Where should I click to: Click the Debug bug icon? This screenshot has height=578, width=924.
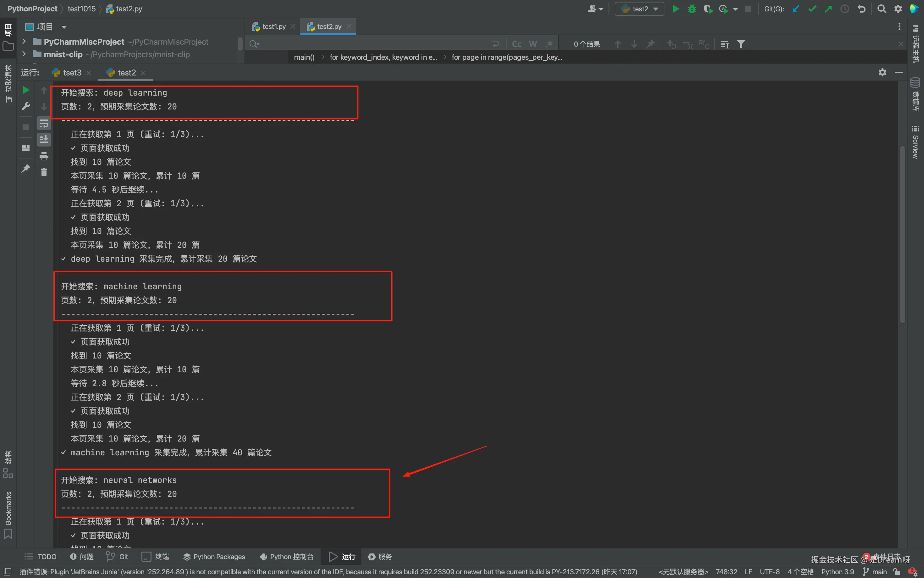tap(692, 9)
